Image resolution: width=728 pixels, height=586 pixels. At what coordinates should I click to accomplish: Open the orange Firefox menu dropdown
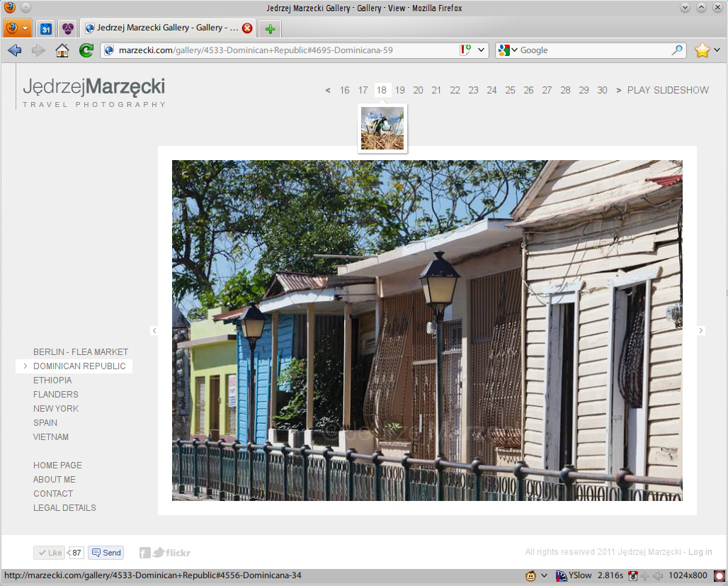click(18, 28)
